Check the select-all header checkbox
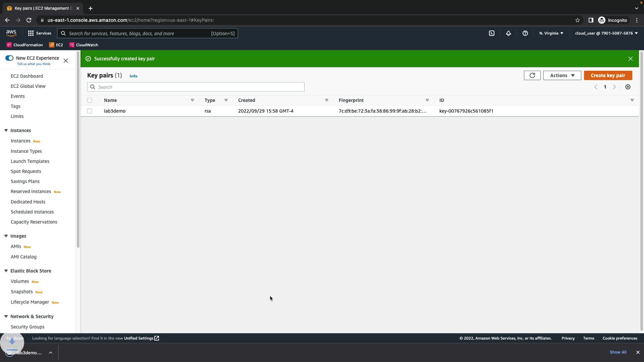Screen dimensions: 644x362 (x=90, y=100)
